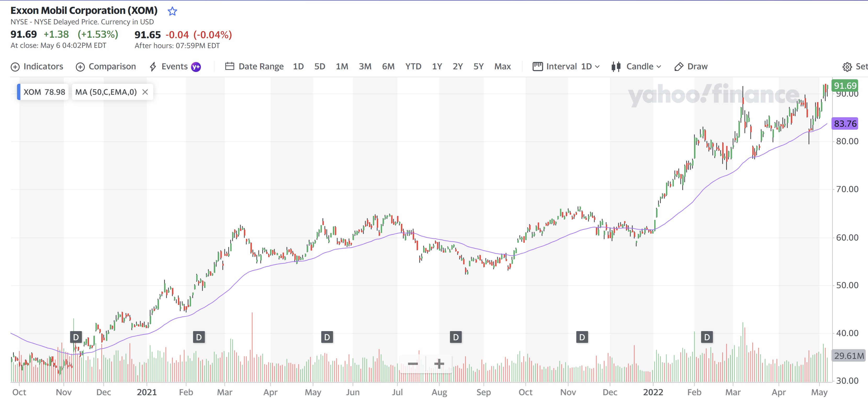Screen dimensions: 868x407
Task: Open dividend marker near Aug 2021
Action: click(x=455, y=337)
